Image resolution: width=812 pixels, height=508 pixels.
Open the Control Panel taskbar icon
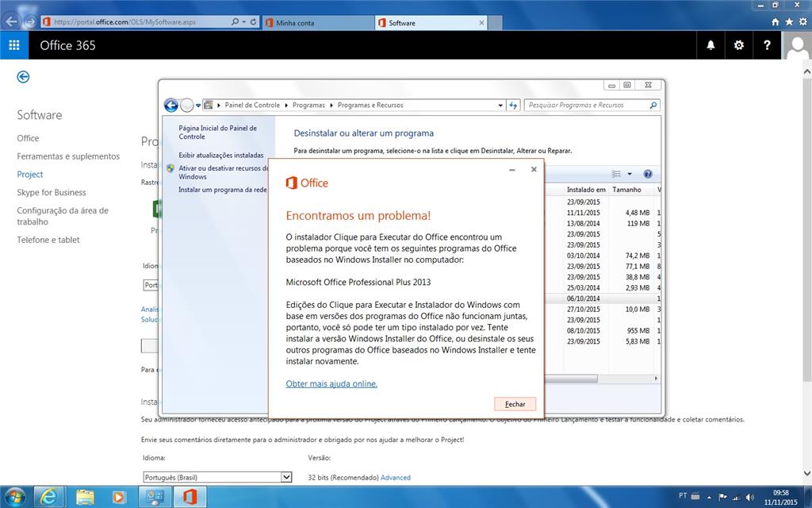(x=155, y=497)
